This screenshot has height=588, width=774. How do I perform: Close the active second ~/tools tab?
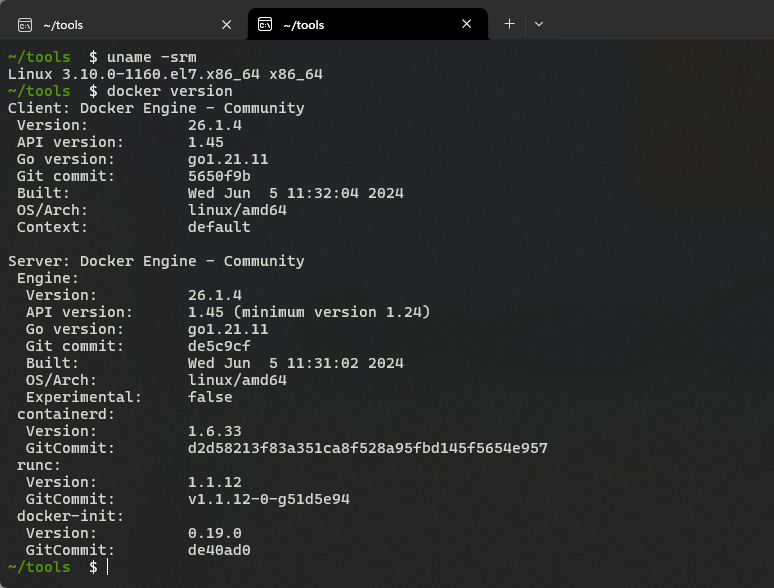466,24
